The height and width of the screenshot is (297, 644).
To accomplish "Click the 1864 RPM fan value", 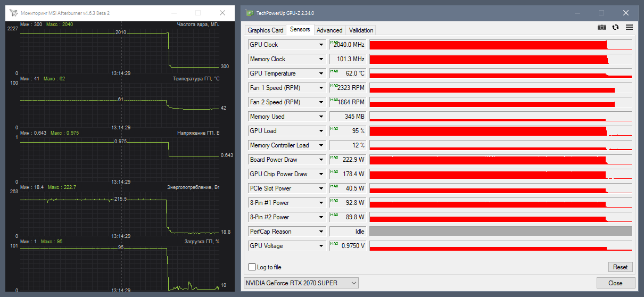I will coord(348,102).
